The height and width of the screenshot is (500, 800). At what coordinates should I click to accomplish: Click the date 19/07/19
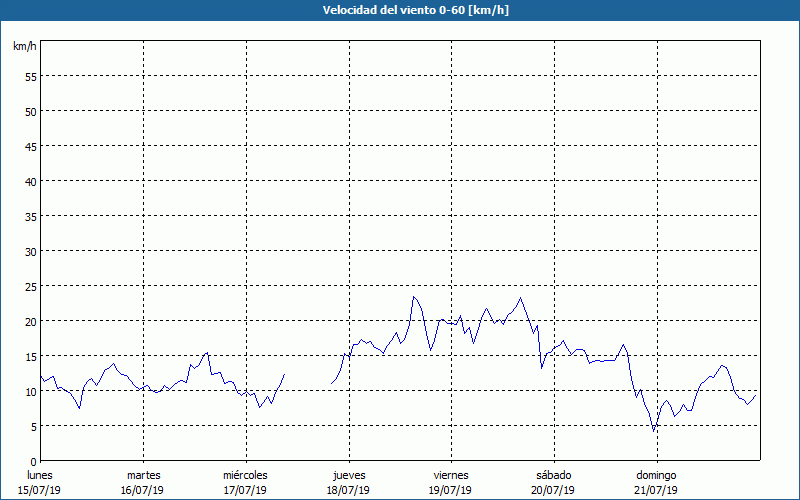tap(451, 490)
